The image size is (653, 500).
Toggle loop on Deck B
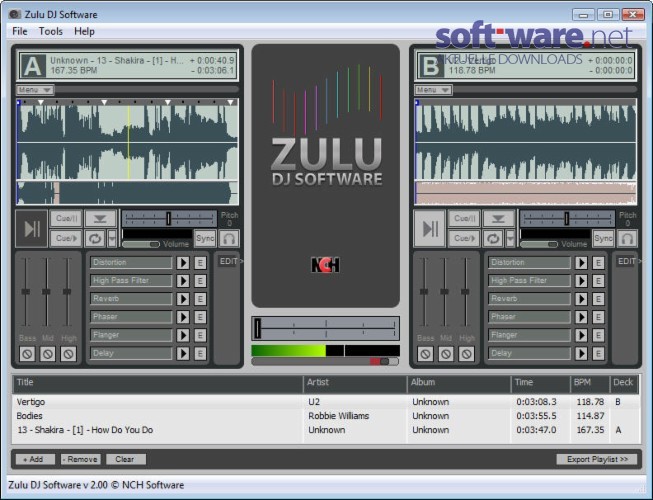(x=493, y=239)
